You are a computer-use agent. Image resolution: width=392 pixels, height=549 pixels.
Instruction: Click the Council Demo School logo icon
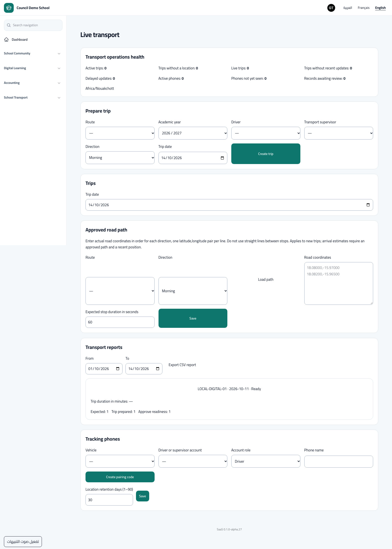point(9,8)
